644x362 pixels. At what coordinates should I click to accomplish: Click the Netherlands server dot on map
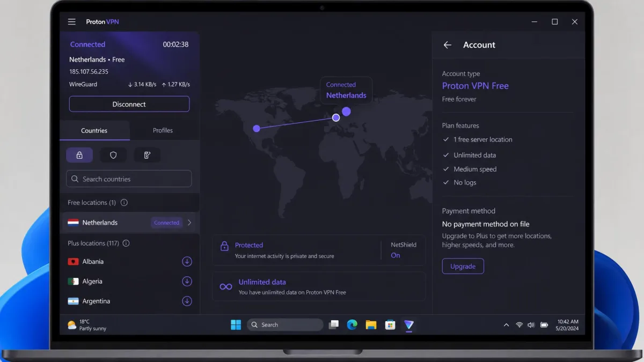click(346, 112)
